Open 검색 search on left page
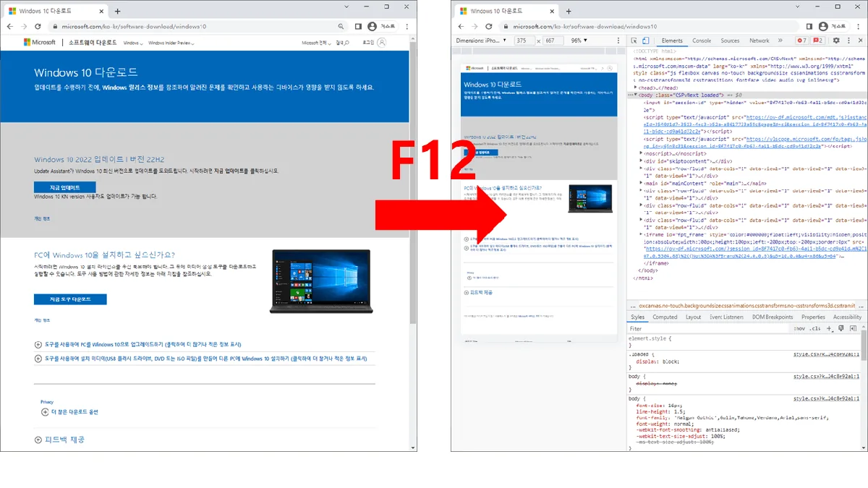The height and width of the screenshot is (488, 868). click(343, 43)
